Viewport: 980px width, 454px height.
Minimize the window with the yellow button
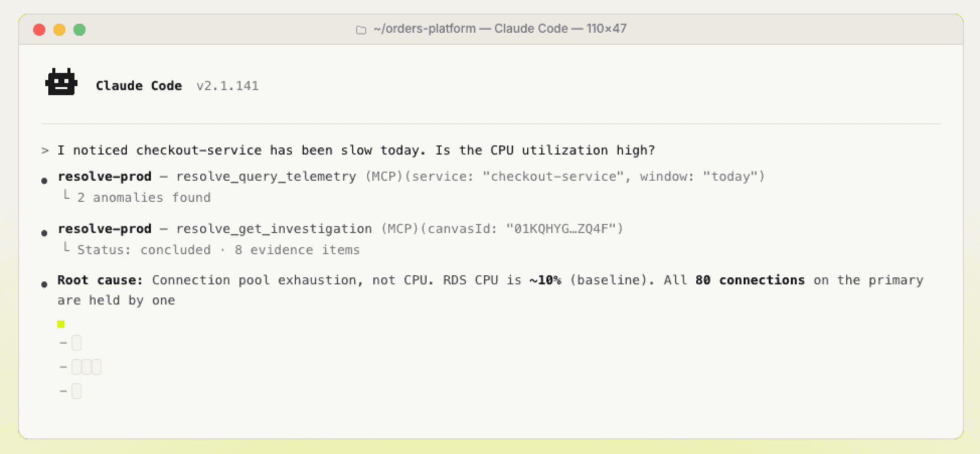[x=59, y=30]
